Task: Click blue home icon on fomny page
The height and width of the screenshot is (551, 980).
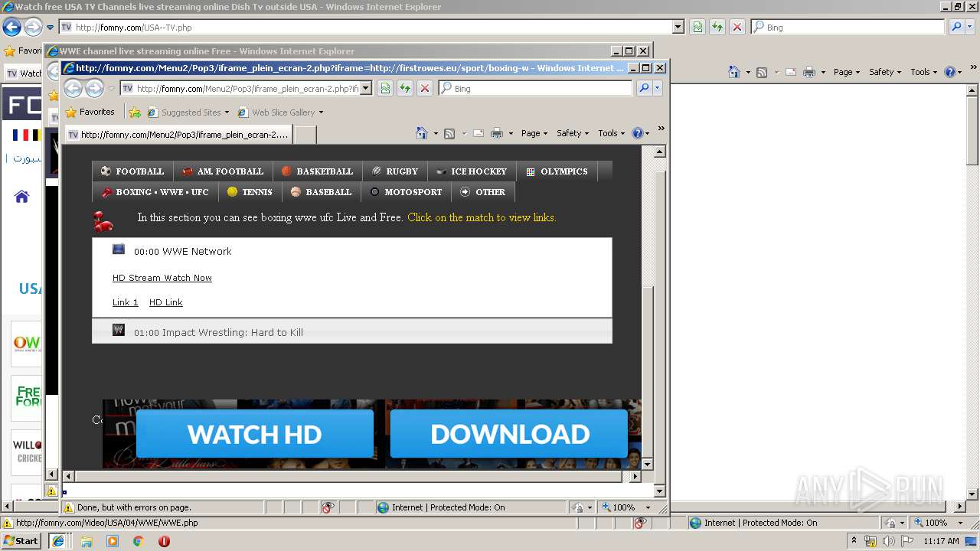Action: pos(21,197)
